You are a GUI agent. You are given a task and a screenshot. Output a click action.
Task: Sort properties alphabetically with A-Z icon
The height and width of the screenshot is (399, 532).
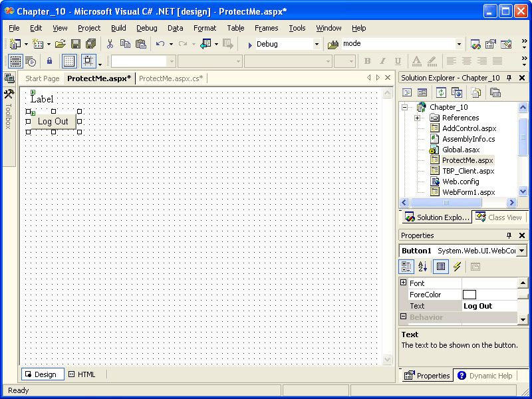point(423,267)
